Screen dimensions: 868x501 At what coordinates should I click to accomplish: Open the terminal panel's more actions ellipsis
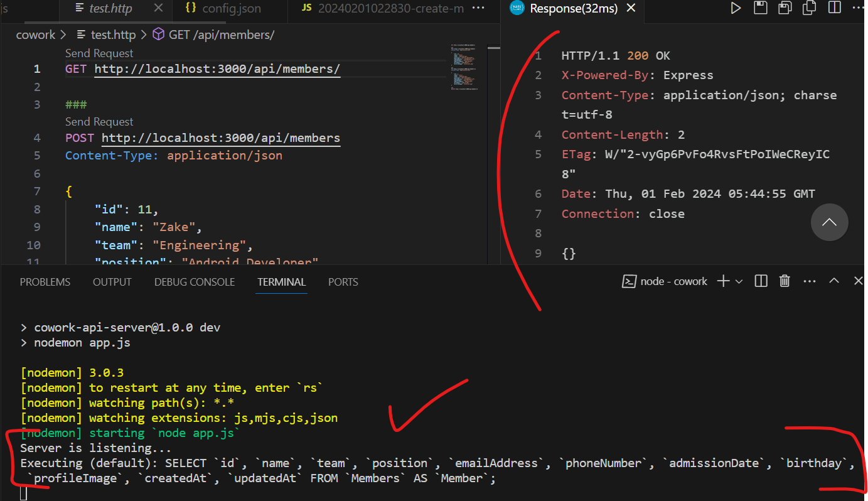(810, 281)
